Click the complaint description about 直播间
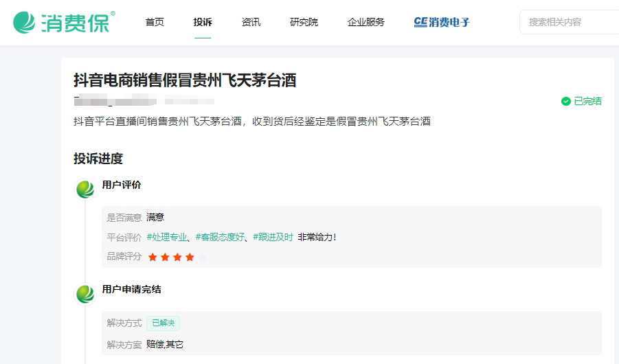619x364 pixels. click(252, 121)
